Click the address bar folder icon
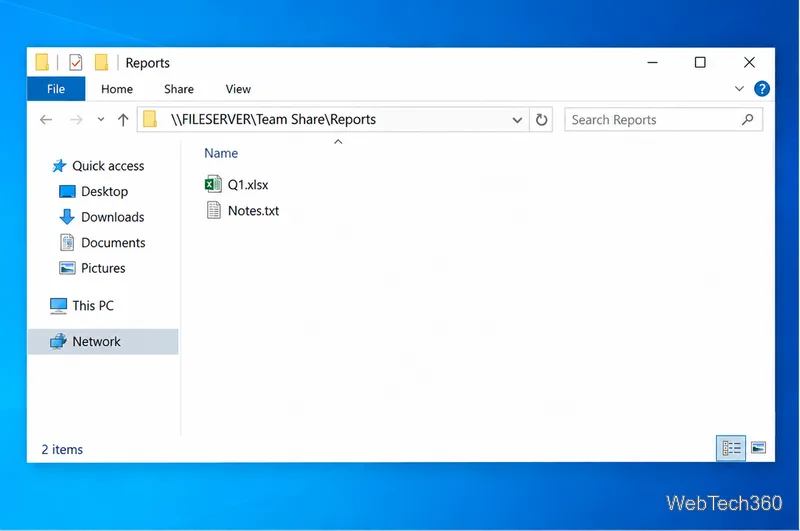 point(150,119)
